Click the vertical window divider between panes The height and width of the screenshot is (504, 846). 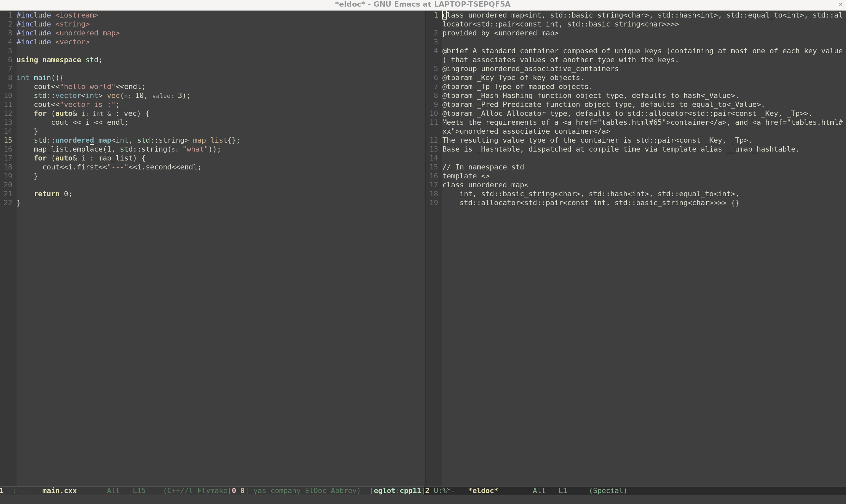pos(425,248)
